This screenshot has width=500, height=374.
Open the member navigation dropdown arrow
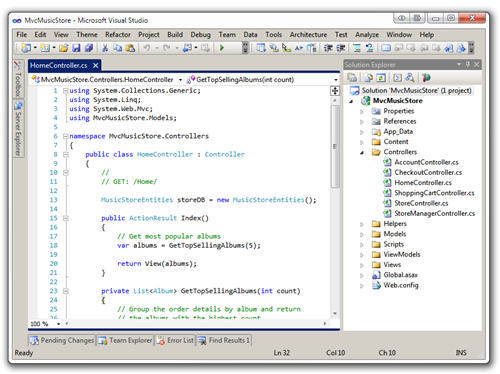tap(336, 80)
